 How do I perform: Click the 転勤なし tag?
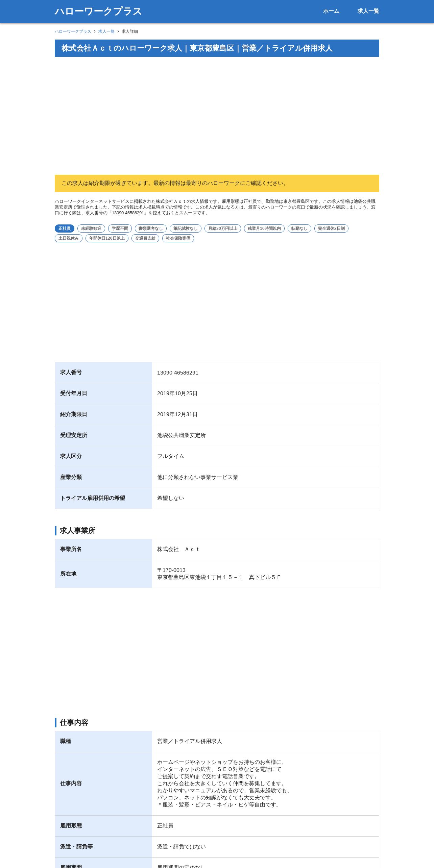click(x=299, y=228)
